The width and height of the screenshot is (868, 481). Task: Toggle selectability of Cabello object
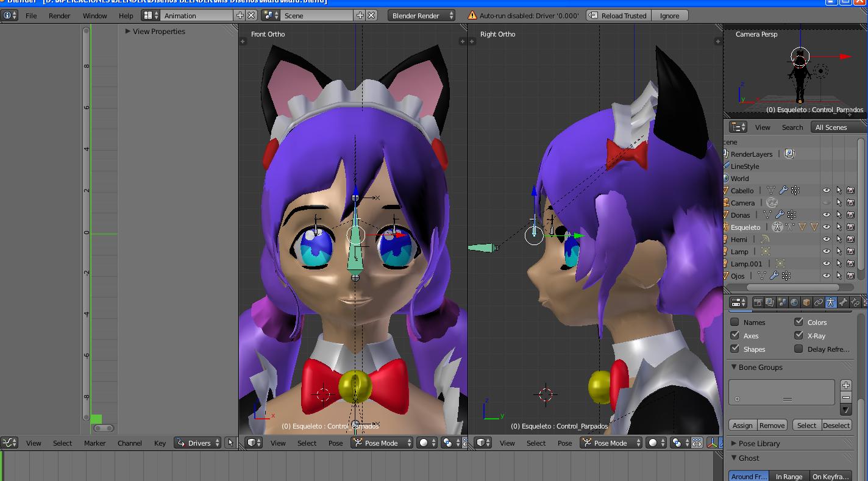pyautogui.click(x=839, y=191)
